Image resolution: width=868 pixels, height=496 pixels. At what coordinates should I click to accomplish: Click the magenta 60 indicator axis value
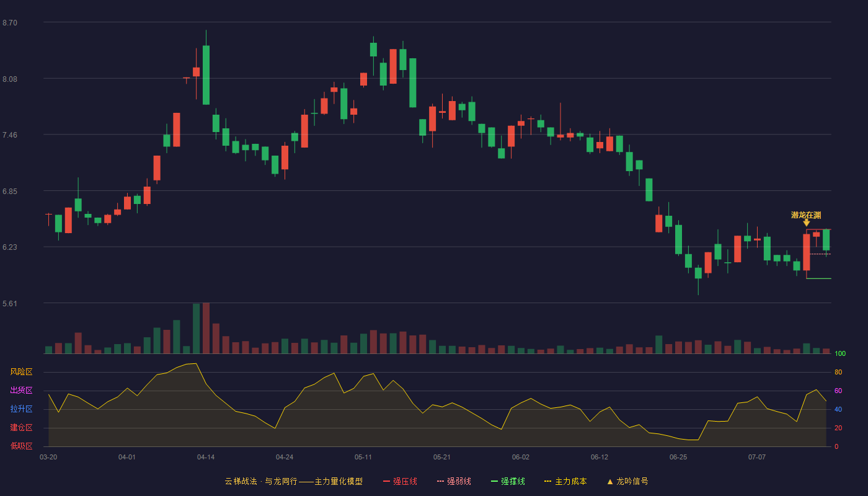pyautogui.click(x=838, y=391)
